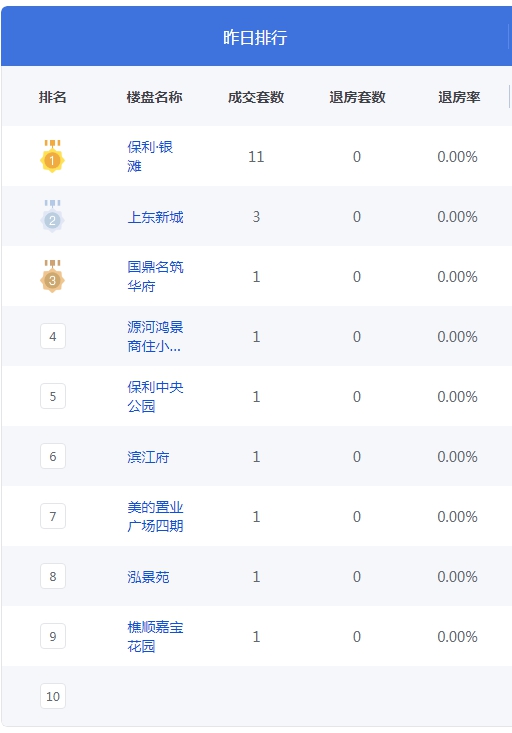The height and width of the screenshot is (733, 512).
Task: Open the 泓景苑 property link
Action: [148, 577]
